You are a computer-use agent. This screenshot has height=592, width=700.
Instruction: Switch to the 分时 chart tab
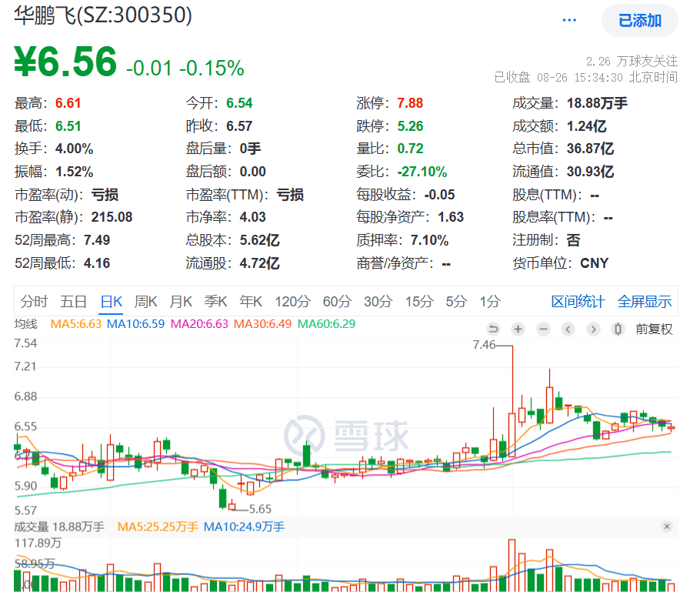click(34, 302)
